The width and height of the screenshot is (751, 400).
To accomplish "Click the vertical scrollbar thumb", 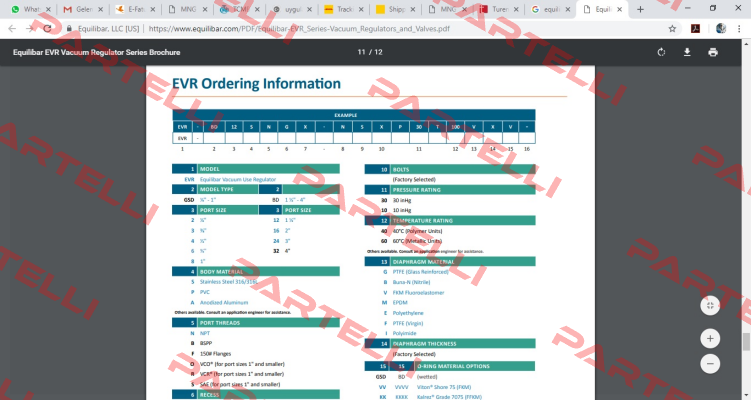I will (746, 342).
